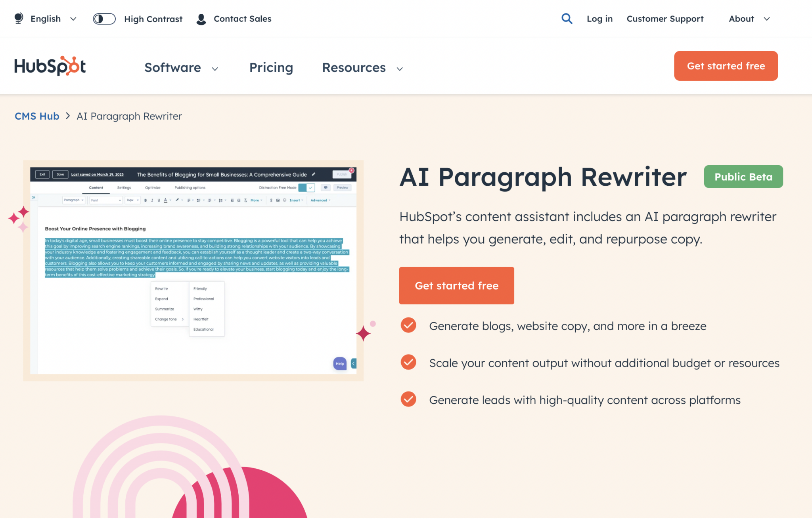This screenshot has height=519, width=812.
Task: Switch to the Publishing options tab
Action: click(190, 187)
